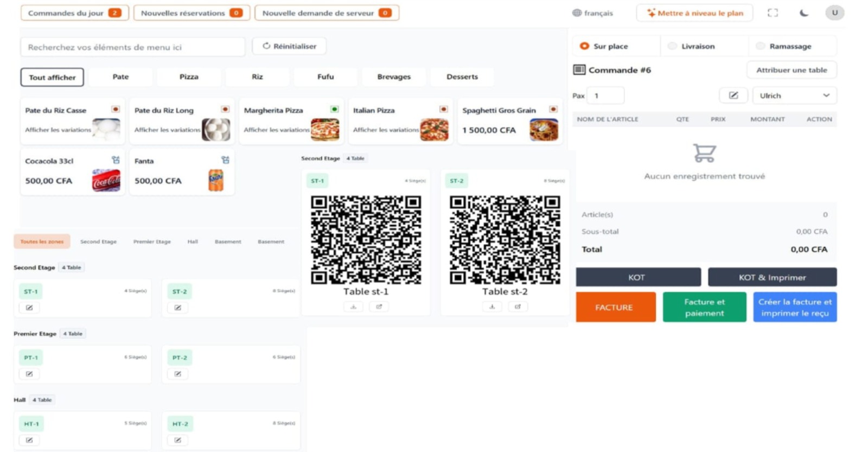The image size is (868, 452).
Task: Click inside the menu search field
Action: (x=132, y=47)
